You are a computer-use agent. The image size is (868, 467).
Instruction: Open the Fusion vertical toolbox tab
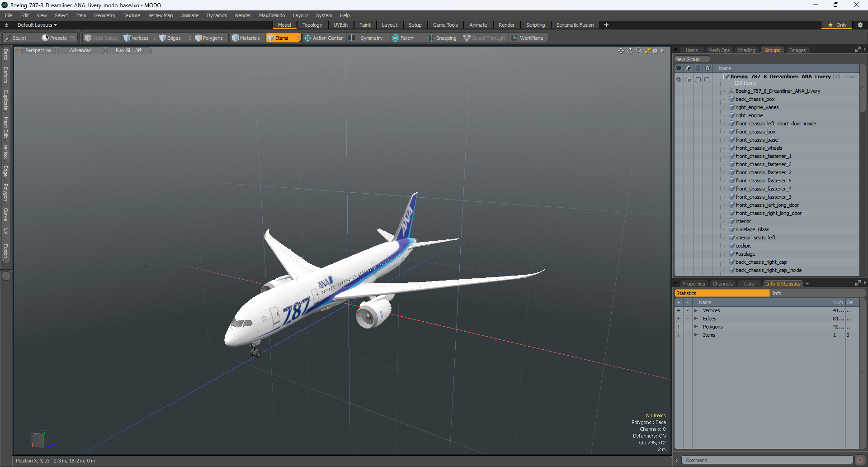click(6, 251)
